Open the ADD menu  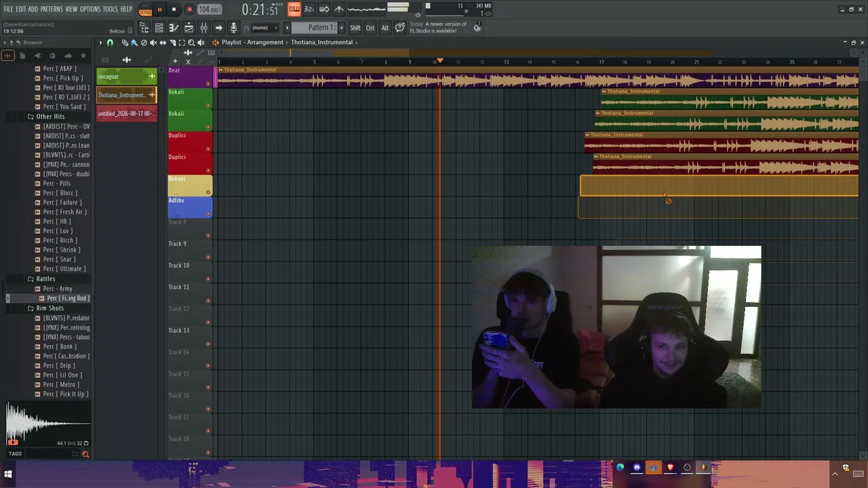33,9
